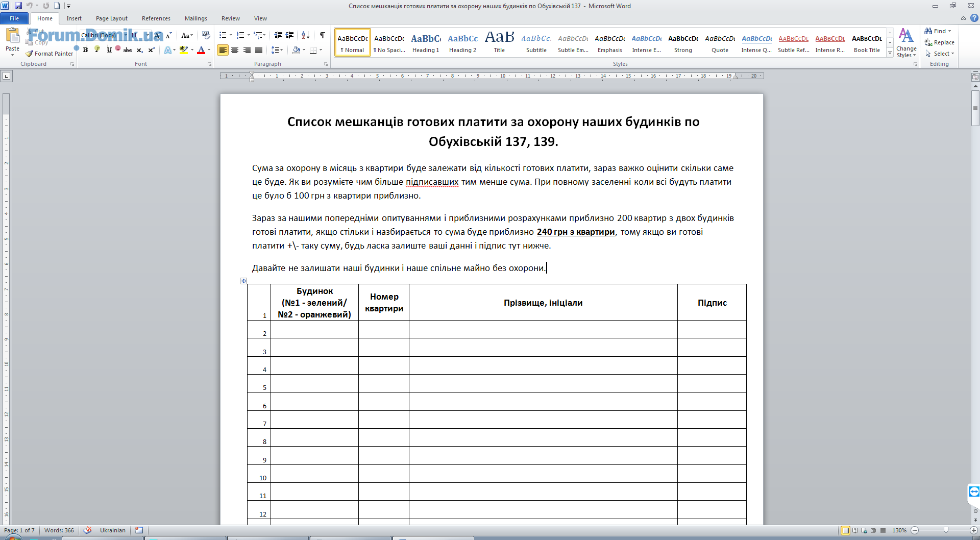The width and height of the screenshot is (980, 540).
Task: Center align text
Action: [235, 50]
